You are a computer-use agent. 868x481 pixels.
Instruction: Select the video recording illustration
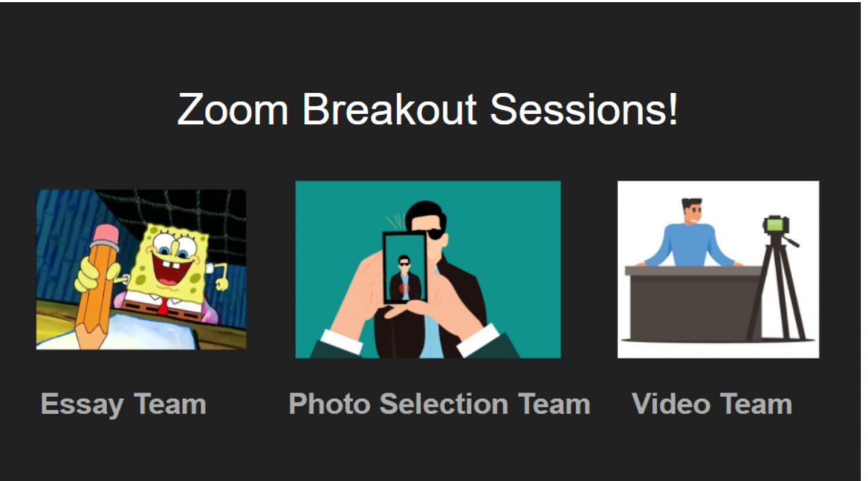[717, 269]
